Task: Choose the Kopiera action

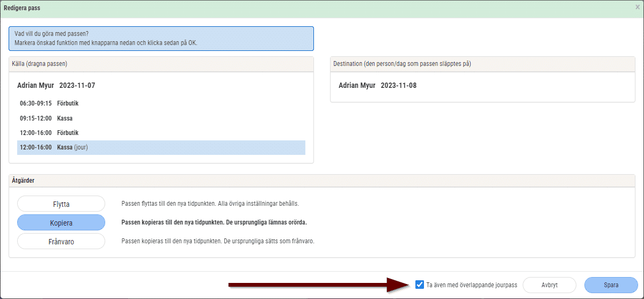Action: coord(61,222)
